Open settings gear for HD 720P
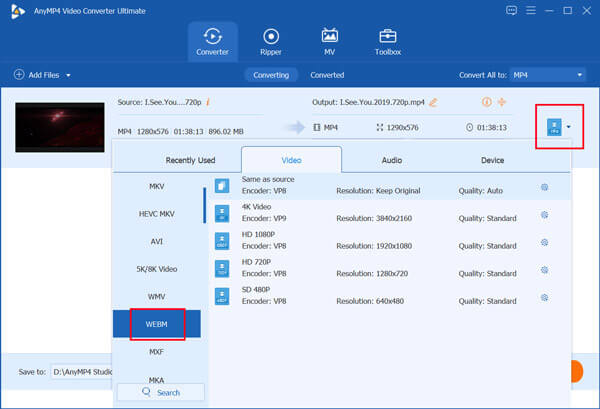This screenshot has height=409, width=600. pos(545,270)
